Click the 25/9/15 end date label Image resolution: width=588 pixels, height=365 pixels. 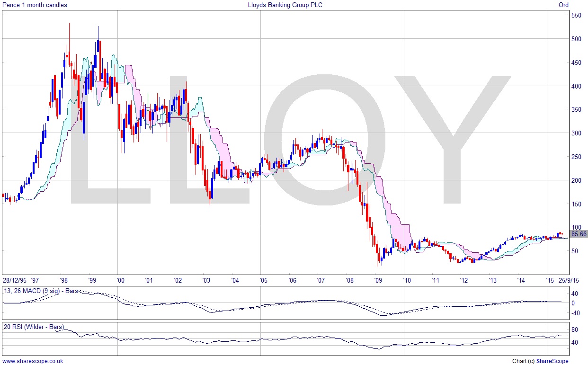569,280
